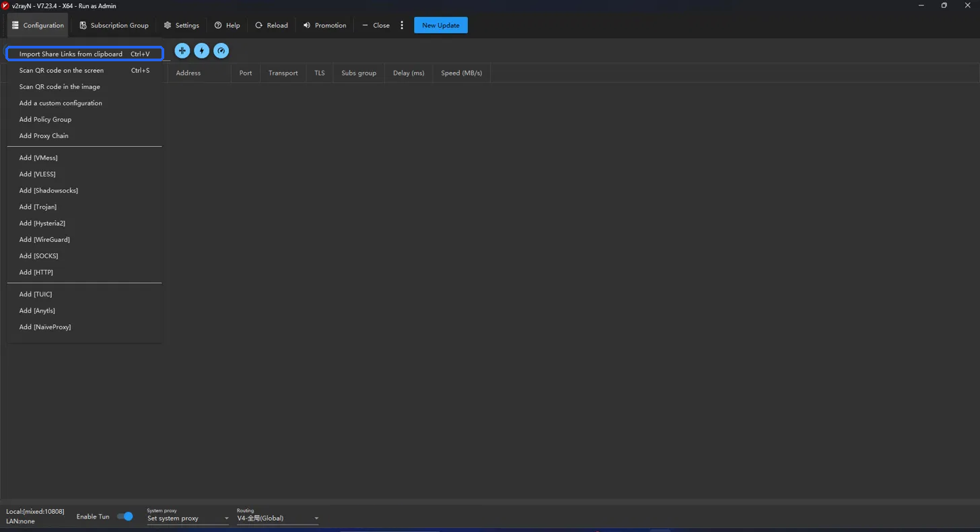Click the Reload toolbar item

pyautogui.click(x=271, y=25)
